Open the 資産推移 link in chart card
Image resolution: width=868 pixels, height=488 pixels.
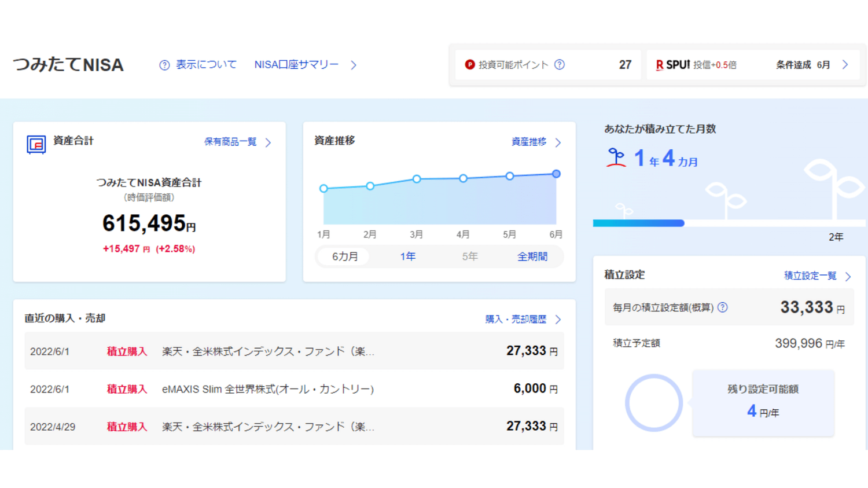pyautogui.click(x=529, y=142)
